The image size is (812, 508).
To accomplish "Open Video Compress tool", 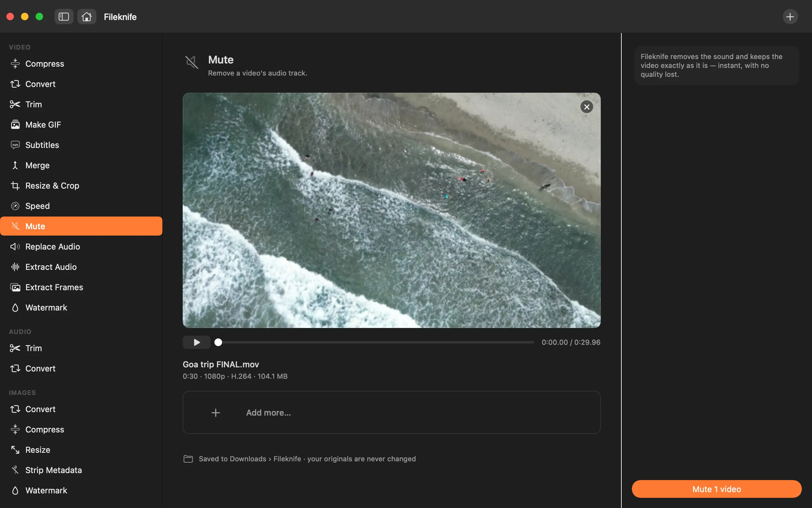I will [81, 63].
